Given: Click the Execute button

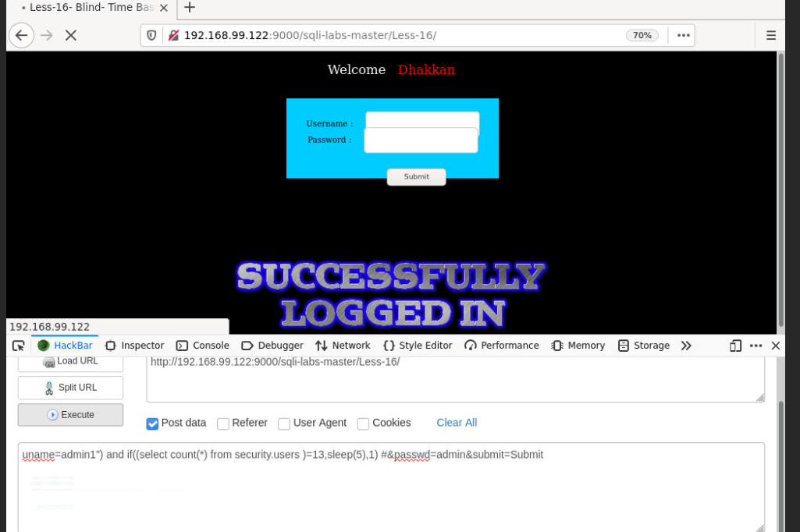Looking at the screenshot, I should [x=70, y=415].
